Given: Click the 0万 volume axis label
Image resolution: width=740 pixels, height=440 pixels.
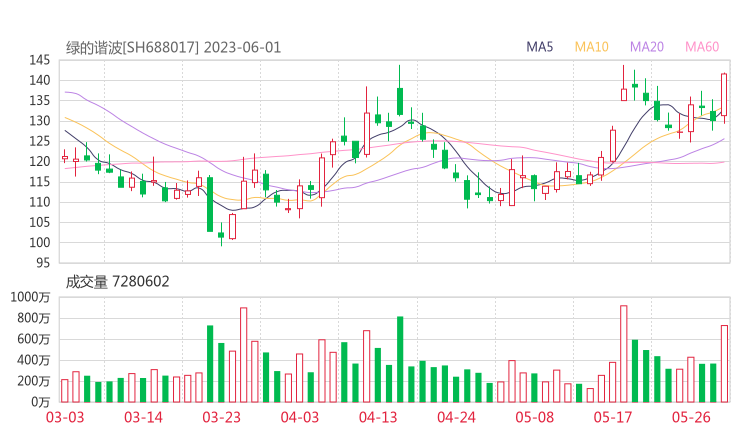Looking at the screenshot, I should [x=40, y=402].
